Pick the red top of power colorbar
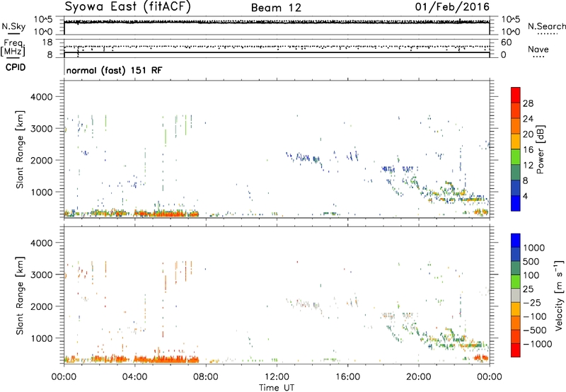The width and height of the screenshot is (566, 392). [516, 95]
